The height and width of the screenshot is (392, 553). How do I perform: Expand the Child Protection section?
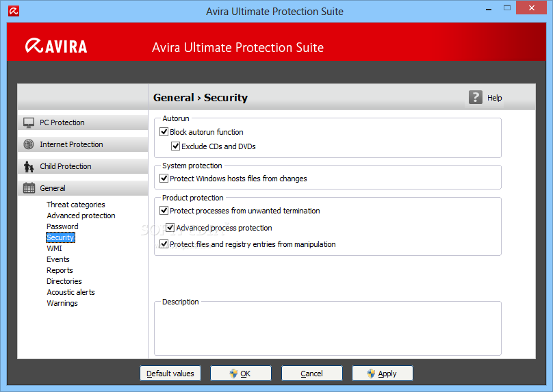pyautogui.click(x=83, y=166)
